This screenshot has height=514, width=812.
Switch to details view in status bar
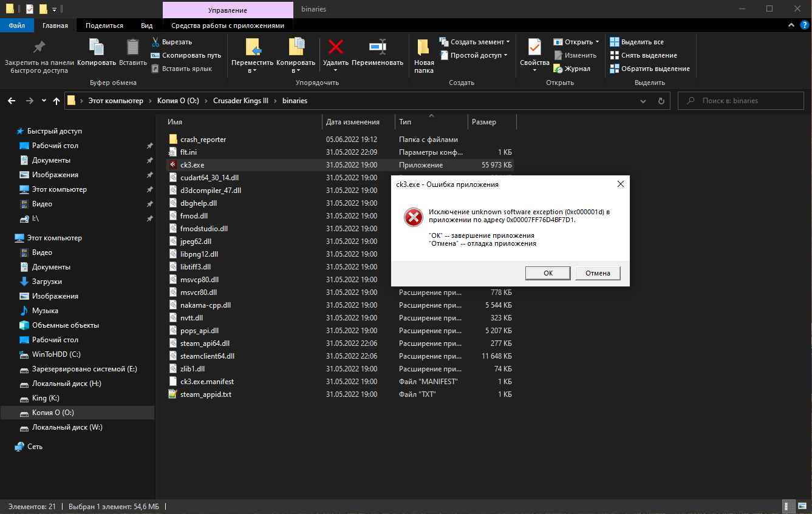(x=788, y=506)
